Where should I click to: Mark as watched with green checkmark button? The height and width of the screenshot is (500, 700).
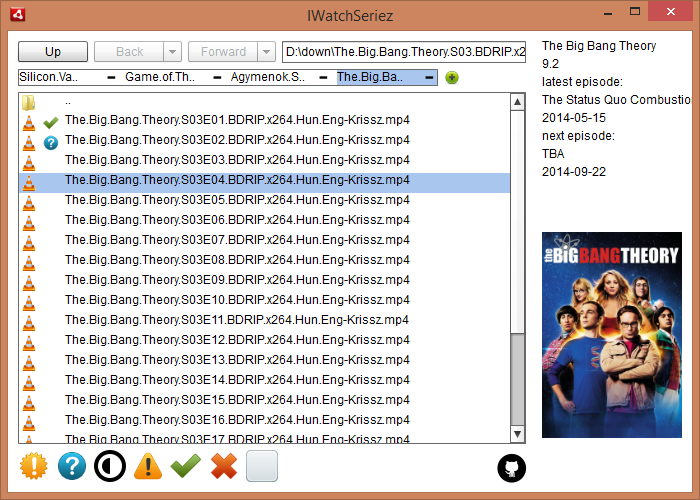pyautogui.click(x=186, y=466)
